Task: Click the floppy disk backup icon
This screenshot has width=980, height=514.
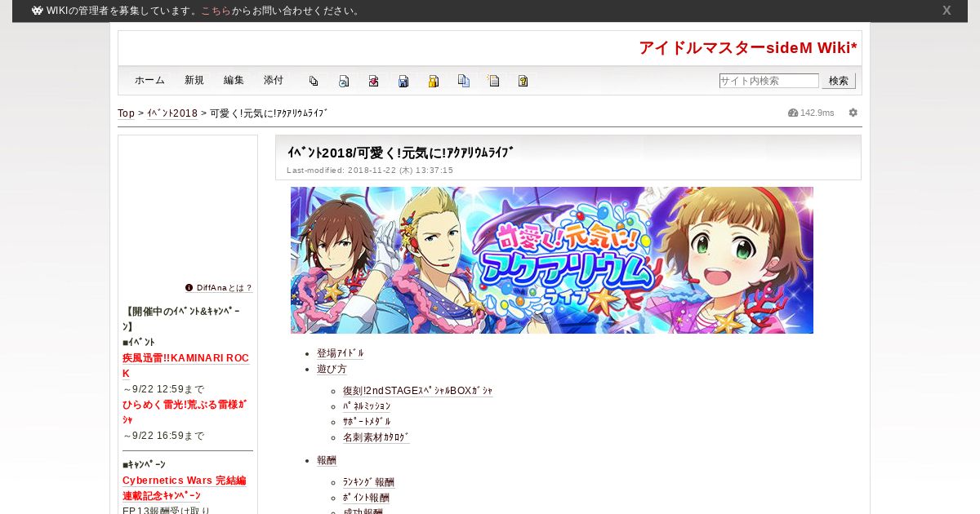Action: click(x=403, y=81)
